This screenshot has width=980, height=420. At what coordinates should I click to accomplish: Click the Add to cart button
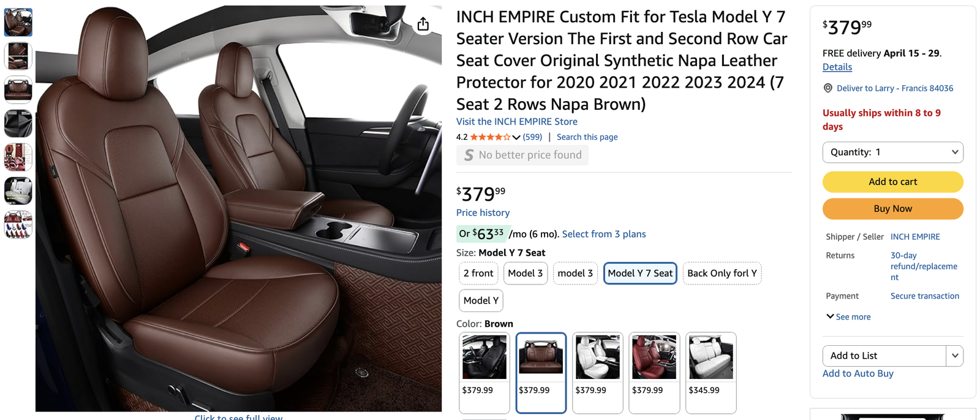click(892, 182)
